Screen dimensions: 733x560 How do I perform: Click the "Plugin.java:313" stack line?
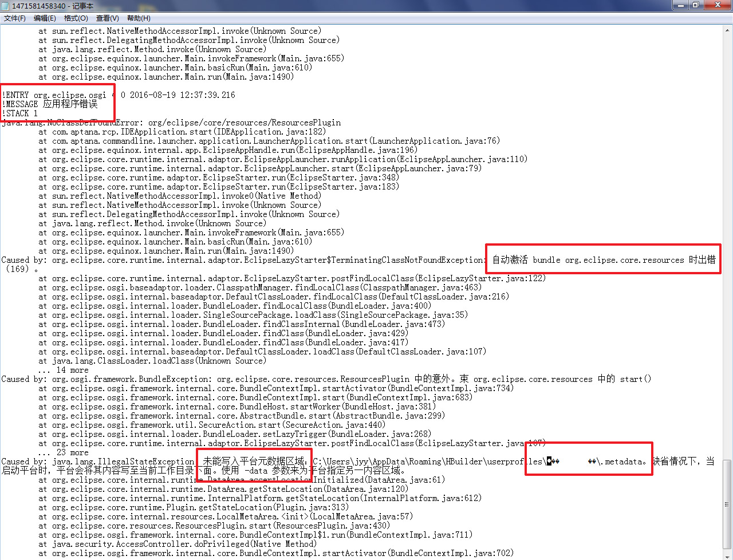194,507
